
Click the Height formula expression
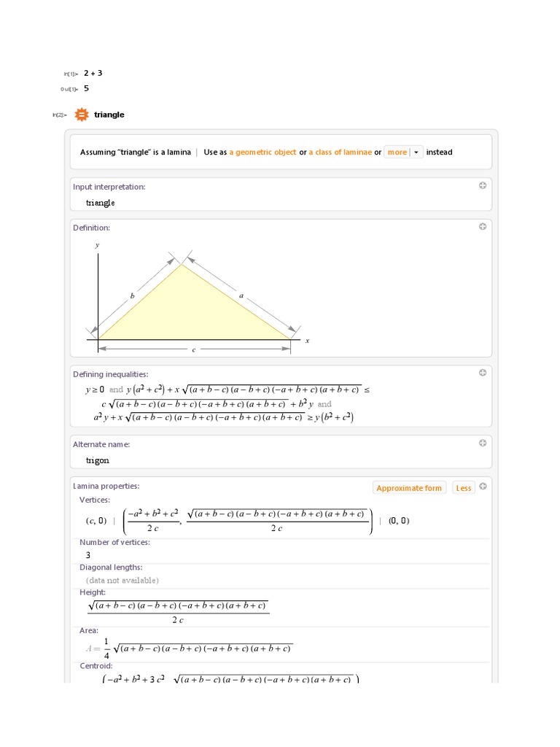pyautogui.click(x=178, y=611)
